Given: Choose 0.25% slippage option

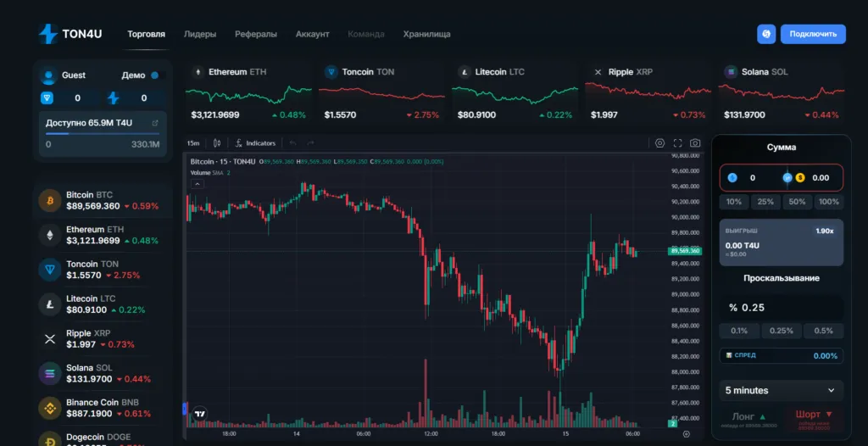Looking at the screenshot, I should (x=781, y=331).
